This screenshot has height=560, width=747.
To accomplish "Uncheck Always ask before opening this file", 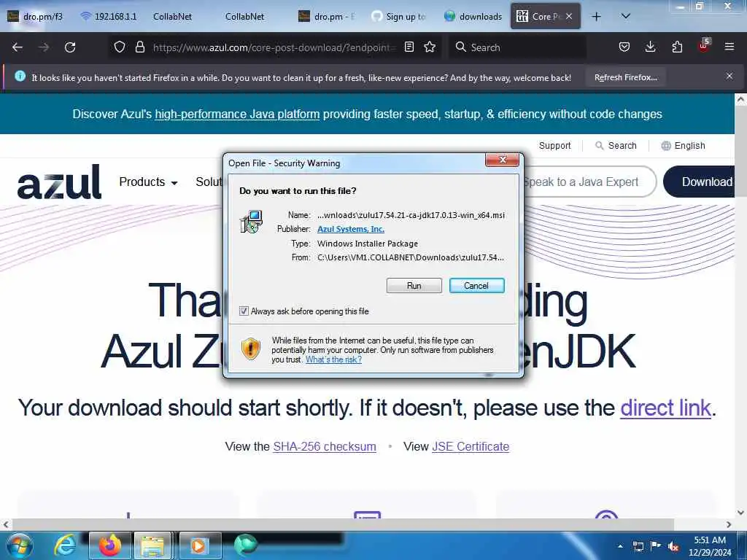I will 244,311.
